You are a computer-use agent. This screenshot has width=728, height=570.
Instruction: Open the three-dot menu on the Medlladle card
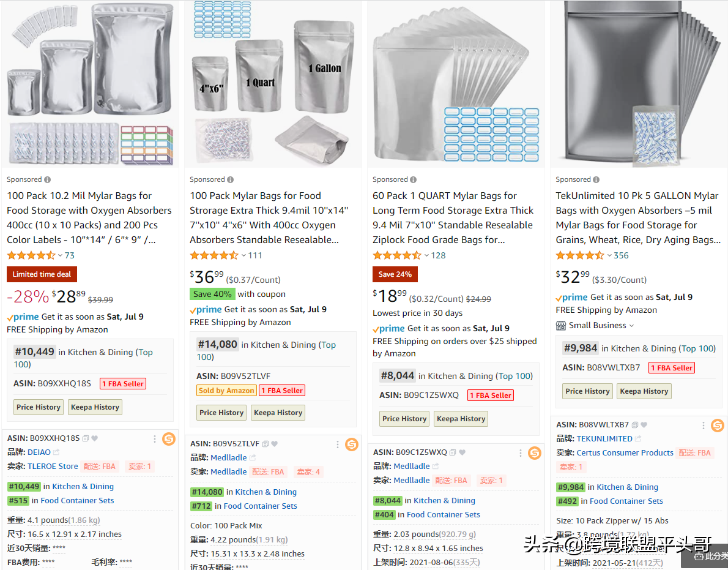click(x=337, y=444)
